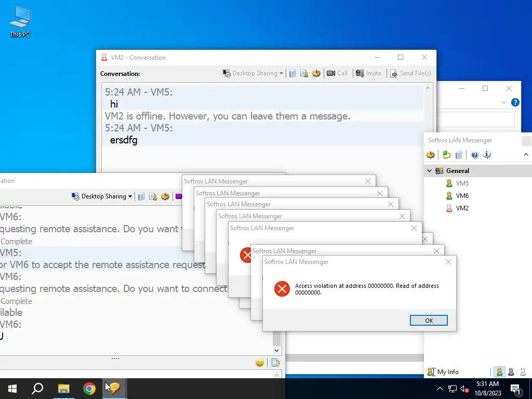Click OK in the Access violation dialog
This screenshot has height=399, width=532.
[429, 320]
